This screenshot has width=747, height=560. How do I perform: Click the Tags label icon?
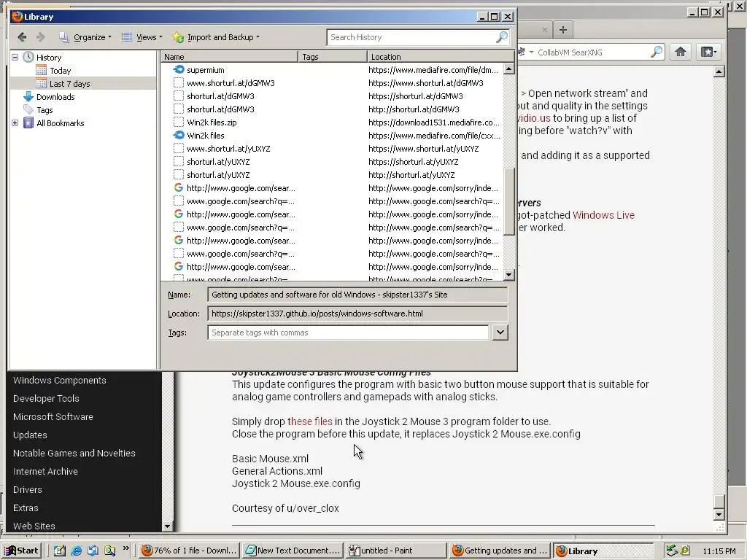tap(28, 109)
